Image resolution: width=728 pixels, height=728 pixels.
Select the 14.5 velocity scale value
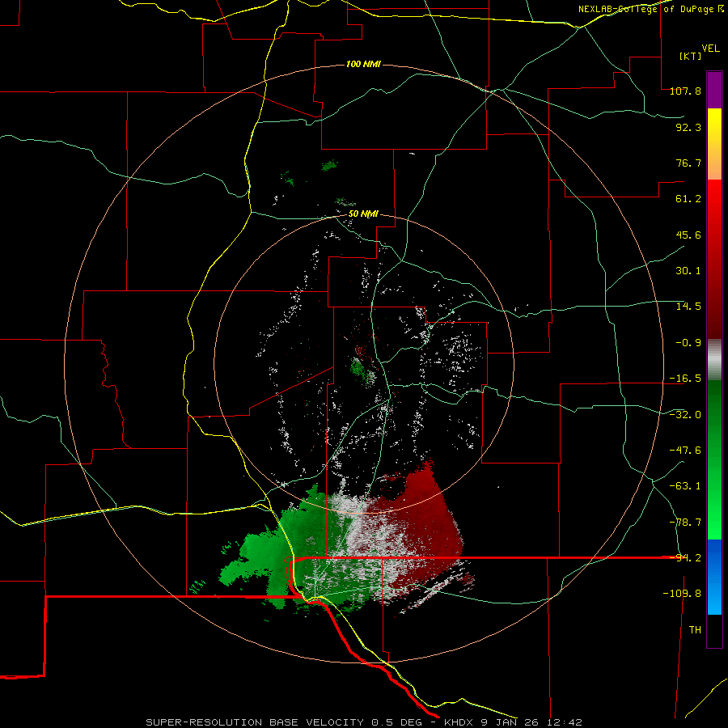click(x=688, y=307)
